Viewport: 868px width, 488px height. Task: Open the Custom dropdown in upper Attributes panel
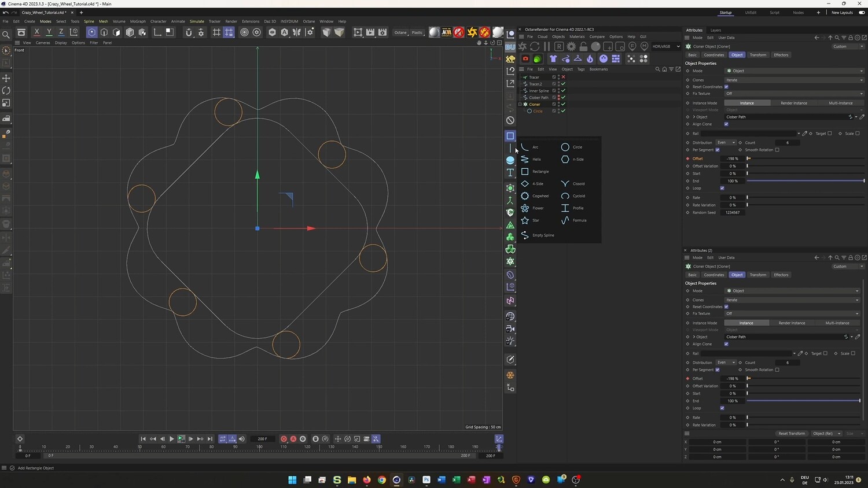[848, 46]
